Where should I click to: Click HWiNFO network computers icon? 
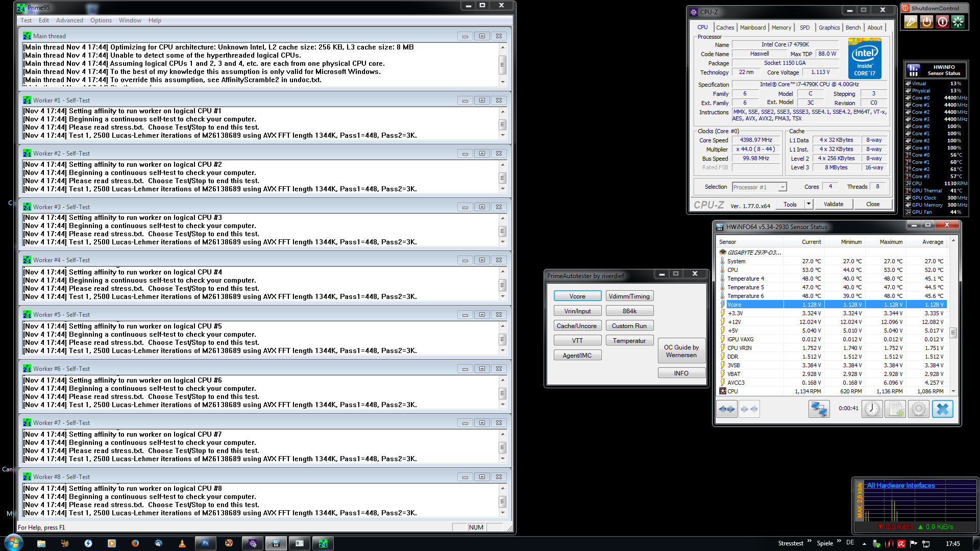(819, 409)
